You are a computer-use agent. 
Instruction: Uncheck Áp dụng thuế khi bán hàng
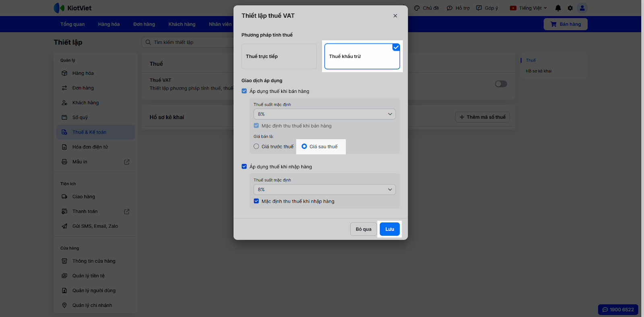tap(244, 91)
